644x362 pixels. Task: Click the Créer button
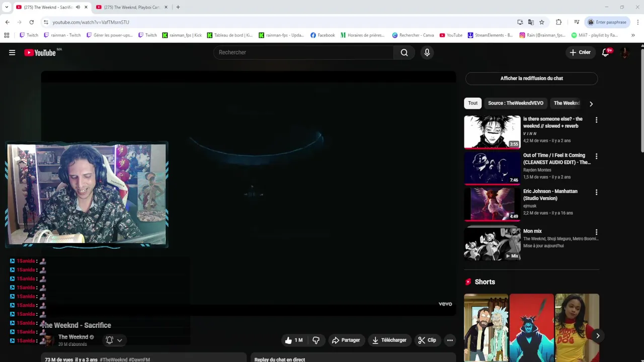[x=580, y=52]
